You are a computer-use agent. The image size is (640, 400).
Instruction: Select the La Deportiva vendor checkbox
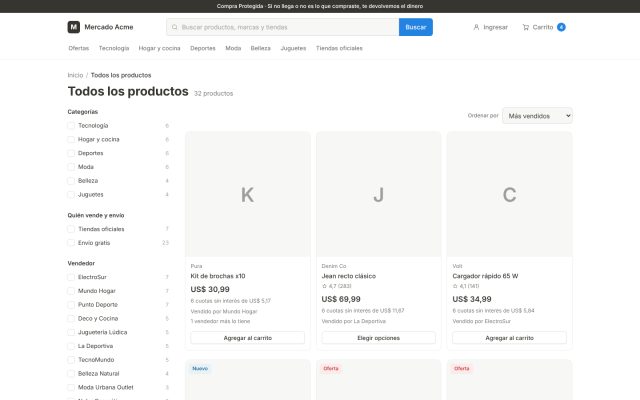(71, 346)
